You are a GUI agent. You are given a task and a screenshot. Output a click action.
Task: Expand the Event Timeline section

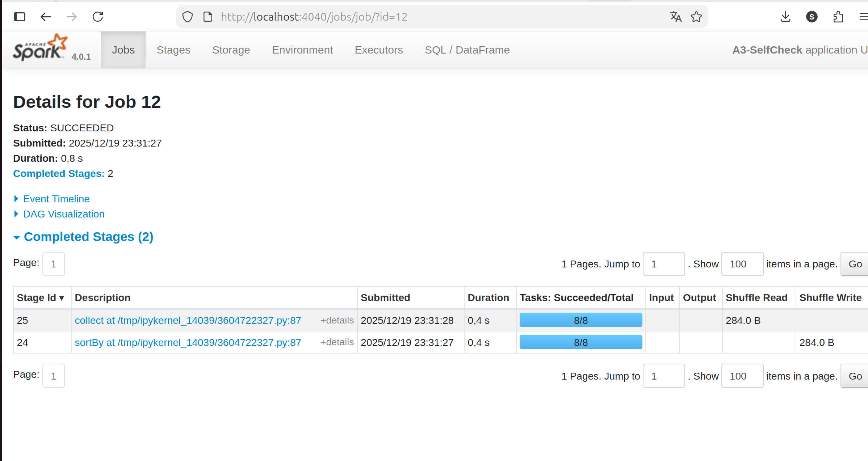click(56, 199)
